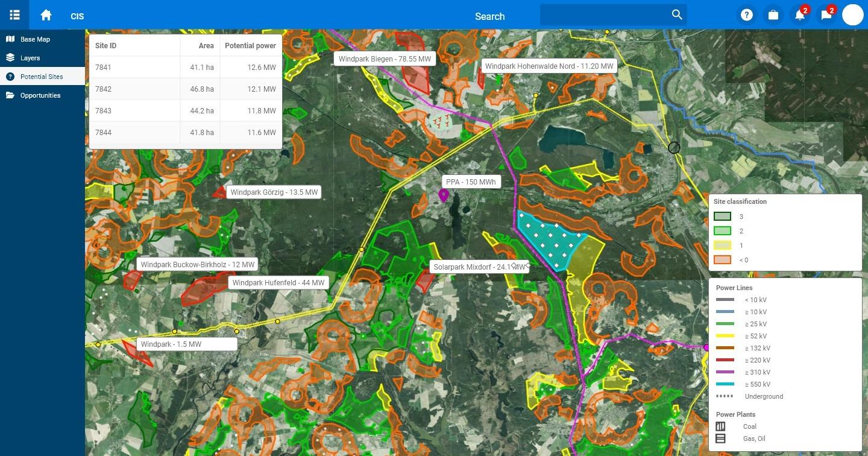Select site 7842 in the table

[x=186, y=89]
